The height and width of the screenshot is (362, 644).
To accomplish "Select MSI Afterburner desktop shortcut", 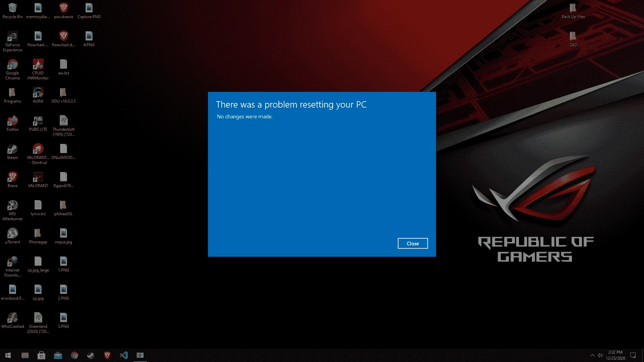I will [12, 210].
